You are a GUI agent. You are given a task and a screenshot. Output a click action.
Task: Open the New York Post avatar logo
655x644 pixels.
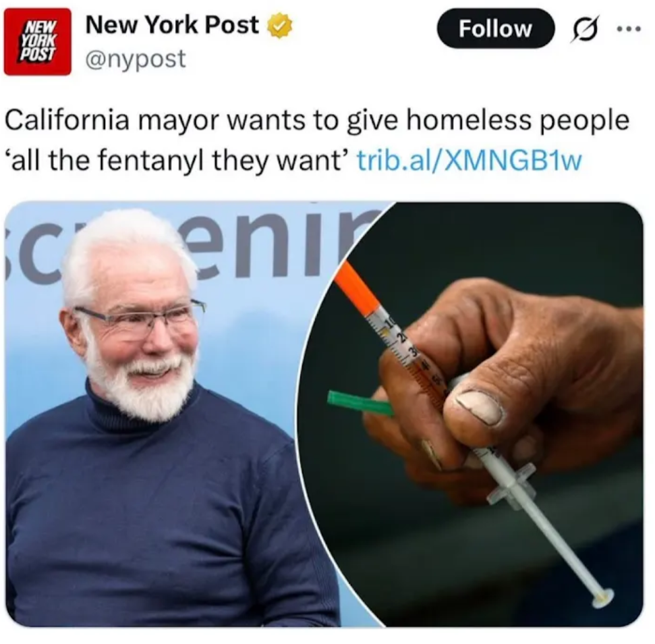pyautogui.click(x=38, y=42)
